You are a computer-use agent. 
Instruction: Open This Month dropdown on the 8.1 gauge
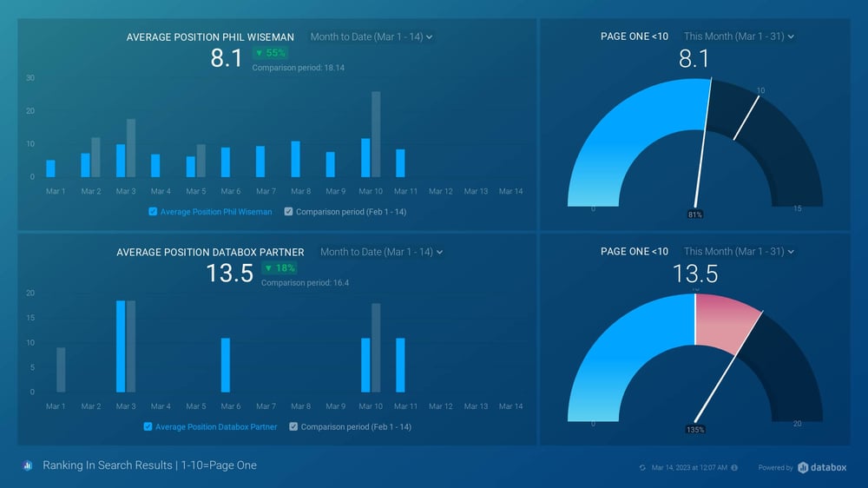point(739,36)
